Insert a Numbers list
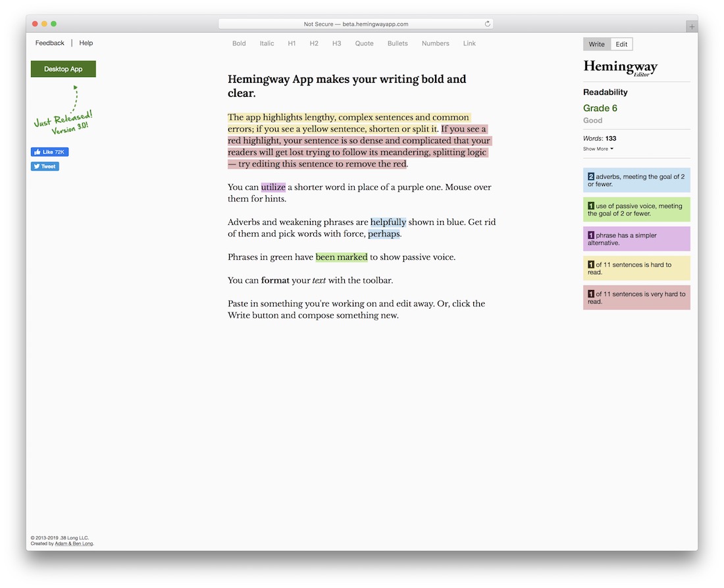Image resolution: width=724 pixels, height=588 pixels. click(436, 43)
